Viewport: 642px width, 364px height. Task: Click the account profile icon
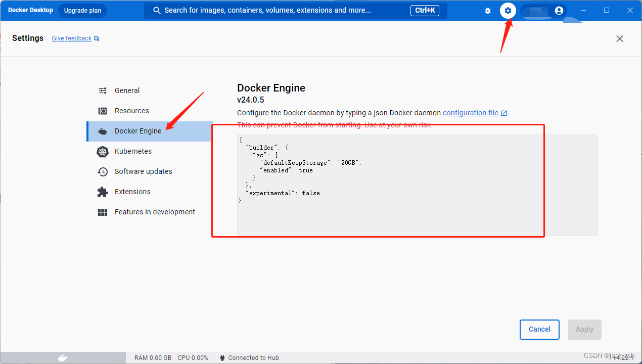point(558,10)
